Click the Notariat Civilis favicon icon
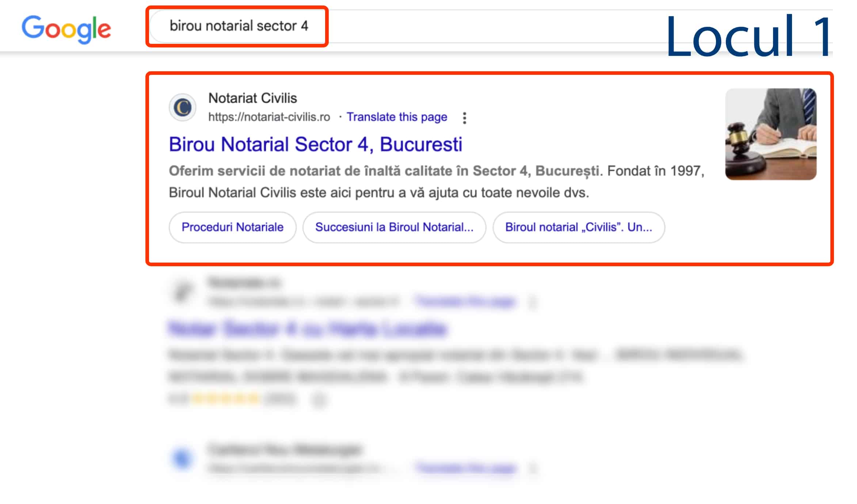Image resolution: width=857 pixels, height=504 pixels. (x=182, y=107)
